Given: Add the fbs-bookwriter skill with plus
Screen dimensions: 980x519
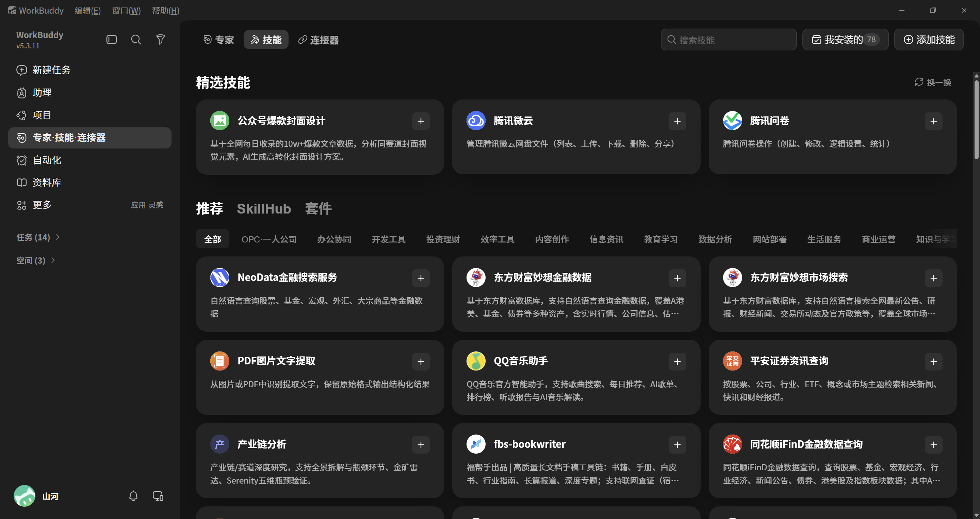Looking at the screenshot, I should point(677,445).
